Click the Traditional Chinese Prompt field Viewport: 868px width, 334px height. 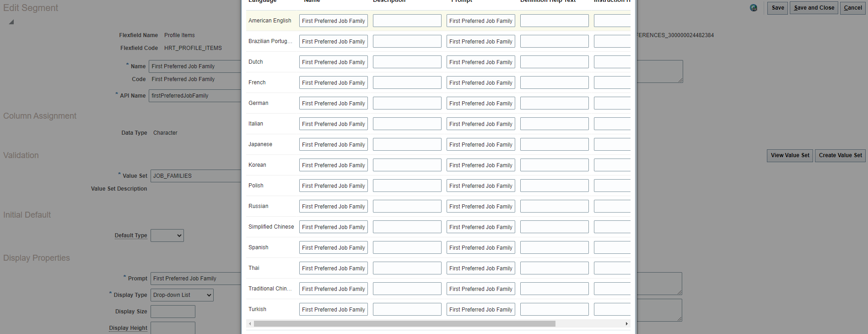pyautogui.click(x=481, y=289)
